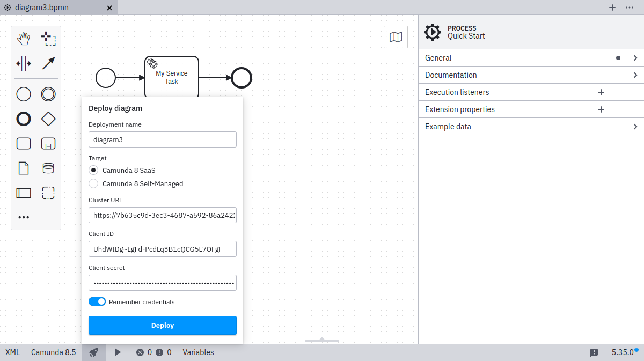Select the space tool

point(24,63)
